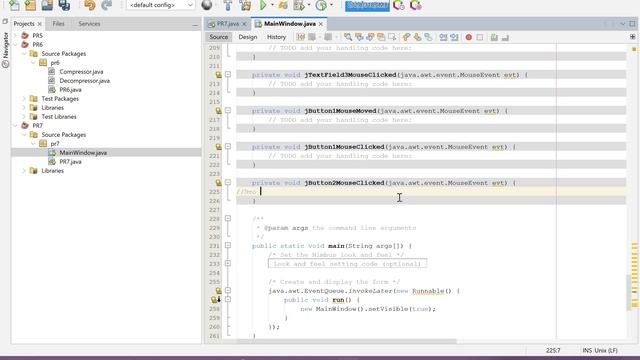Collapse jButton1MouseMoved method fold
This screenshot has height=360, width=640.
click(x=228, y=111)
